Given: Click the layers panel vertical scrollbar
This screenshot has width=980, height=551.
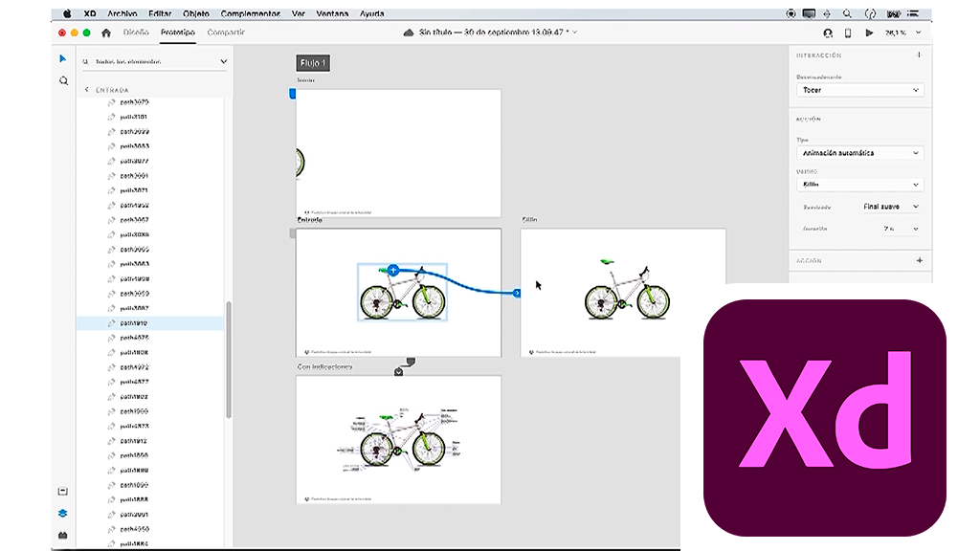Looking at the screenshot, I should click(x=228, y=359).
